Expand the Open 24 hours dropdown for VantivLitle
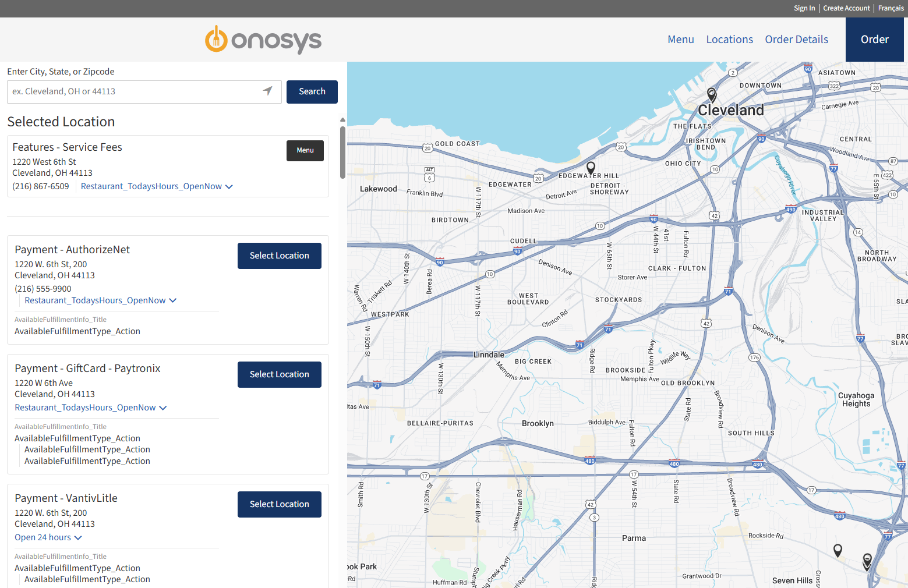Screen dimensions: 908x588 (48, 537)
